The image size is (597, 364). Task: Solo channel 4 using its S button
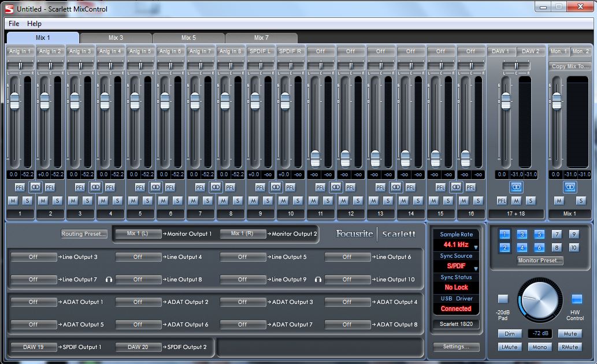coord(117,200)
